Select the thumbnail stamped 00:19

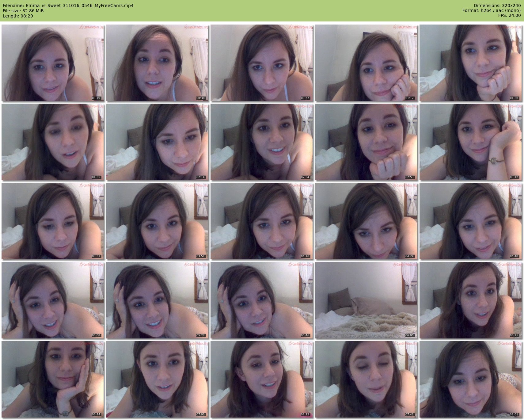53,63
